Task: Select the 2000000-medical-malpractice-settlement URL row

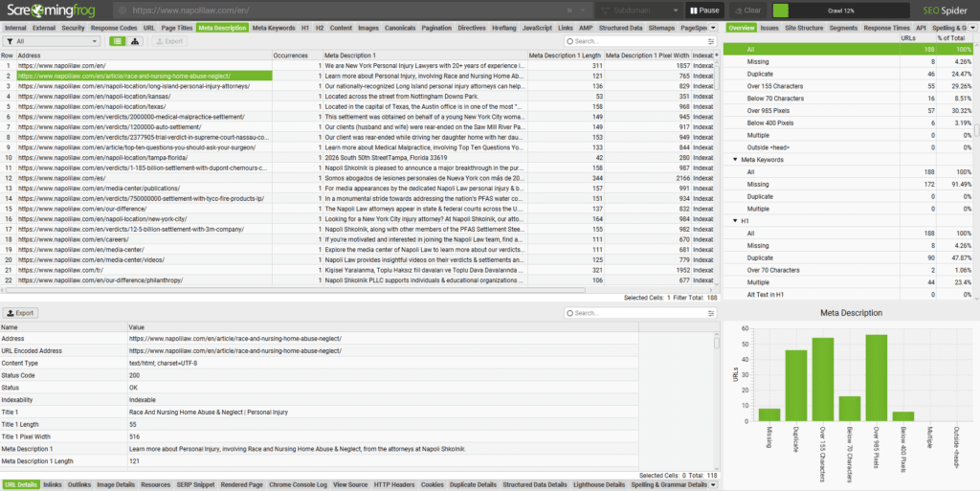Action: coord(358,117)
